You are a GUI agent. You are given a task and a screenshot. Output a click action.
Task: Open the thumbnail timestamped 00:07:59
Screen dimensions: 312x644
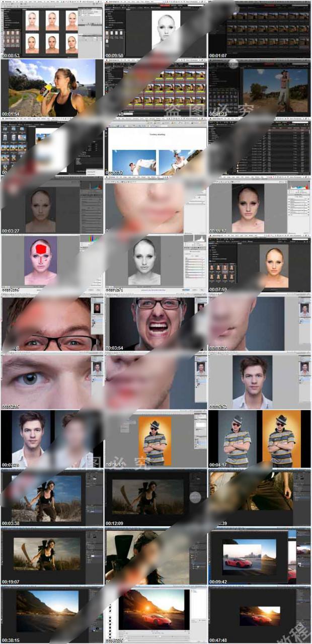click(x=259, y=264)
